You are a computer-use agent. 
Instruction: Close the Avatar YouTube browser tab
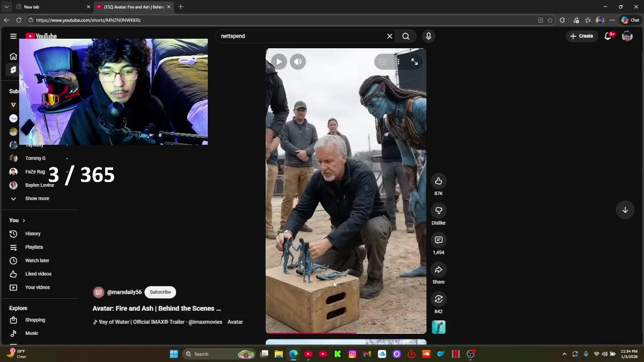point(169,7)
